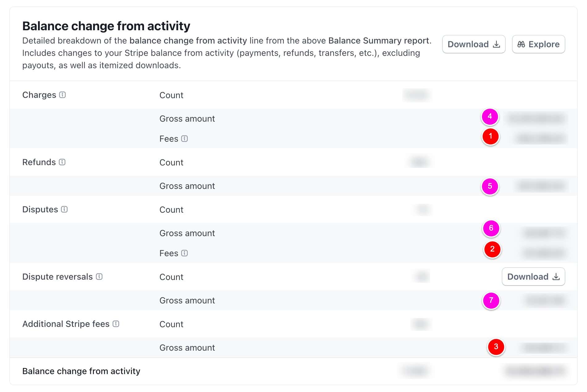Open the Refunds info tooltip icon

[62, 162]
